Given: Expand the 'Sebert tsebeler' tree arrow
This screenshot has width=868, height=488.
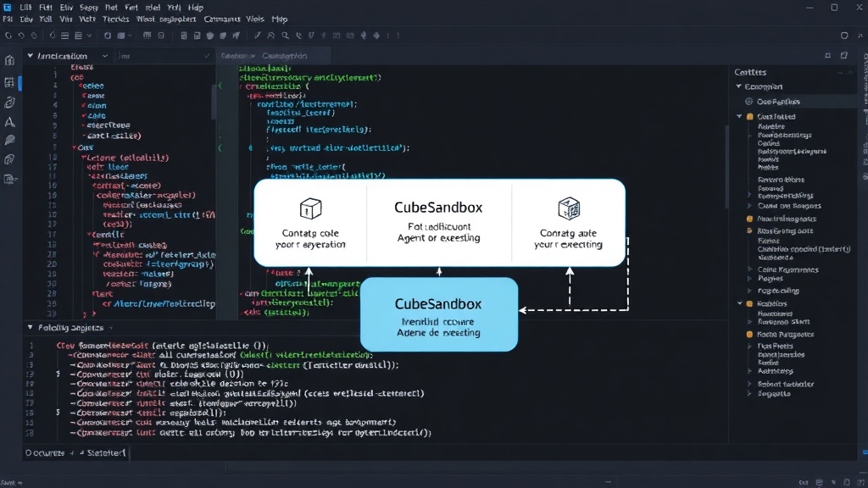Looking at the screenshot, I should coord(750,384).
